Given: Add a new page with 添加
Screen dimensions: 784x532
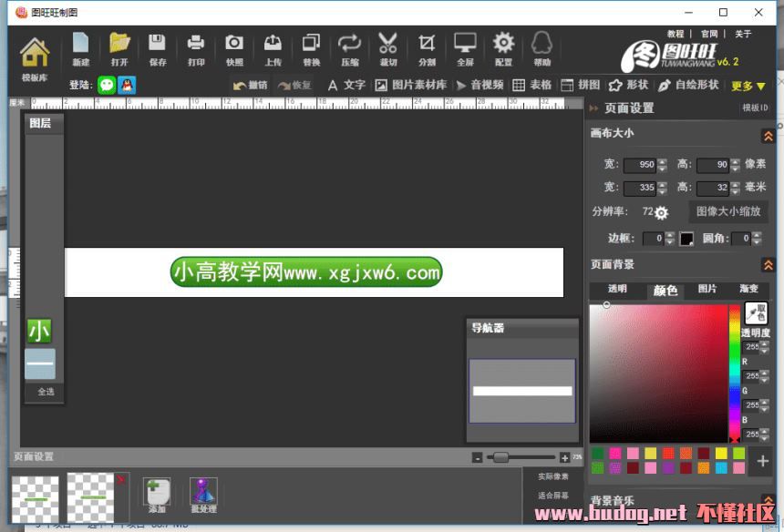Looking at the screenshot, I should coord(157,495).
